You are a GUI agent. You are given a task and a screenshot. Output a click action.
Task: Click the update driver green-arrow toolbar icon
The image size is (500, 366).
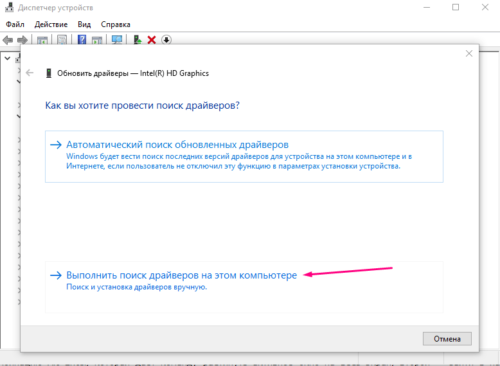pyautogui.click(x=137, y=40)
